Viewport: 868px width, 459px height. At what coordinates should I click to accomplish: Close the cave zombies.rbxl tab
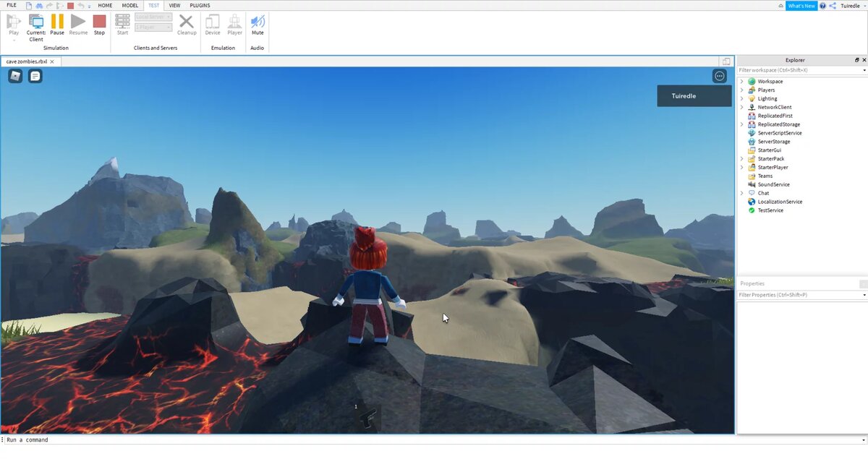52,61
